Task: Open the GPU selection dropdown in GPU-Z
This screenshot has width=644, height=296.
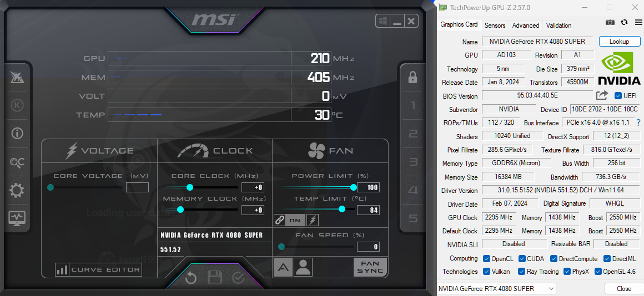Action: [x=496, y=289]
